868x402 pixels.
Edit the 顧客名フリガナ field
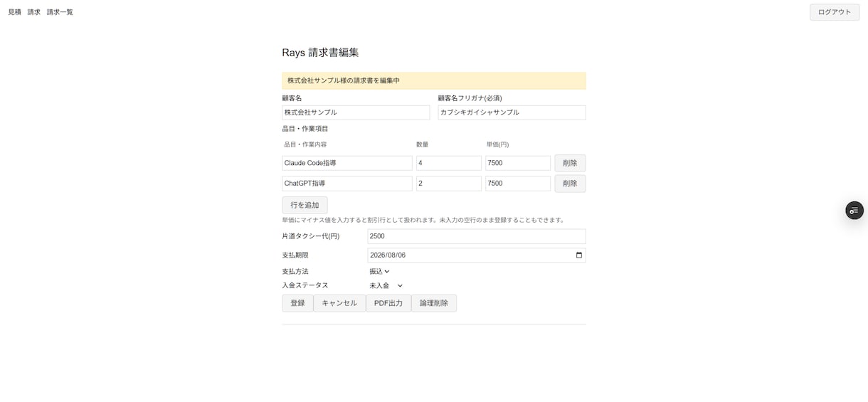point(512,112)
